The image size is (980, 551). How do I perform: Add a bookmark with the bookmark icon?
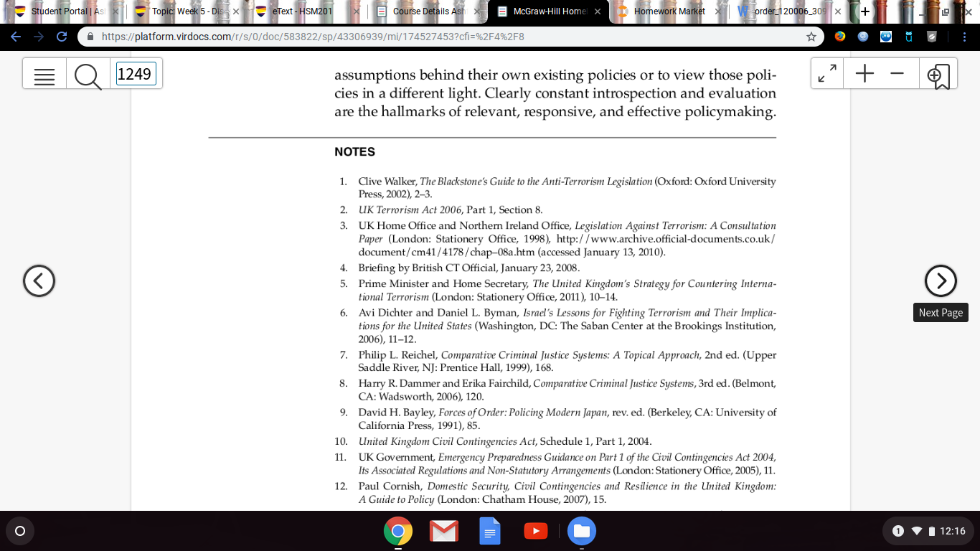938,75
